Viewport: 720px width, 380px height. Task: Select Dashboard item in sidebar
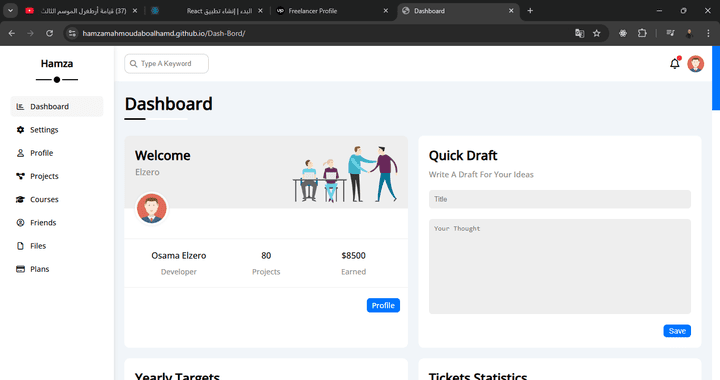click(57, 106)
